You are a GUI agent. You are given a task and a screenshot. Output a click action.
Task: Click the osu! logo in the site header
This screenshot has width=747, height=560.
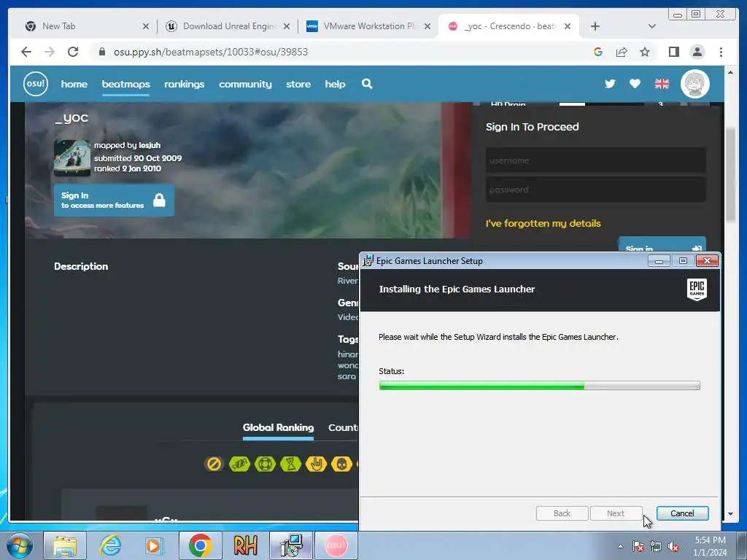click(36, 84)
